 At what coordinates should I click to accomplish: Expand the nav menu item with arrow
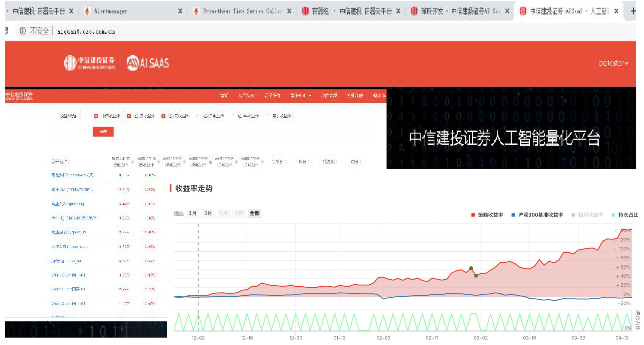click(301, 96)
